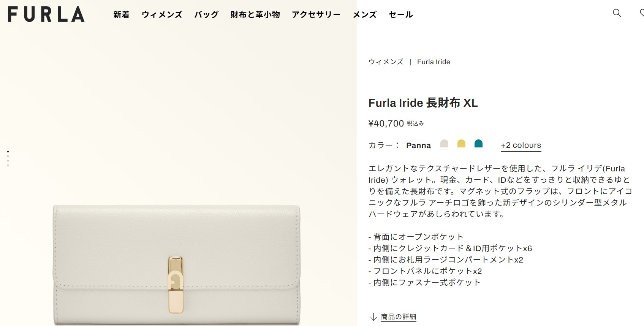The image size is (644, 326).
Task: Open the 新着 menu
Action: point(122,15)
